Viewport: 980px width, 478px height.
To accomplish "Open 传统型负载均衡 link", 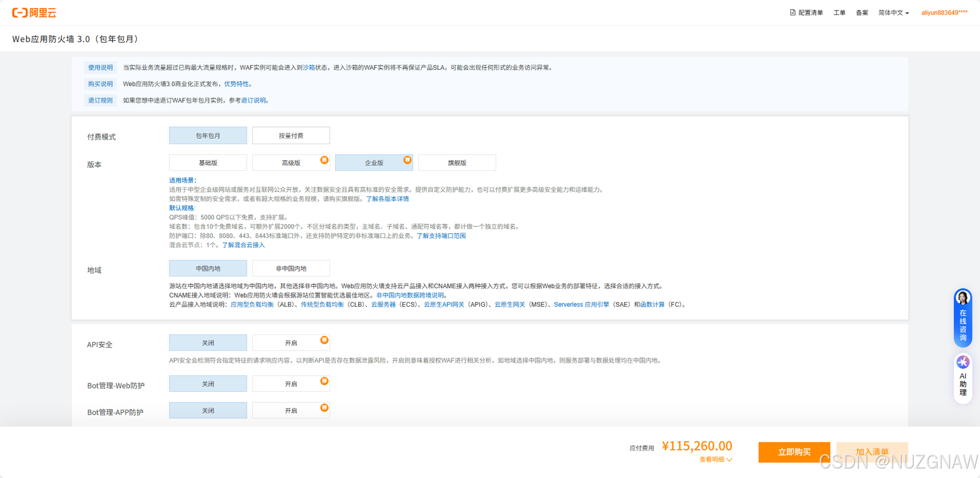I will tap(322, 304).
